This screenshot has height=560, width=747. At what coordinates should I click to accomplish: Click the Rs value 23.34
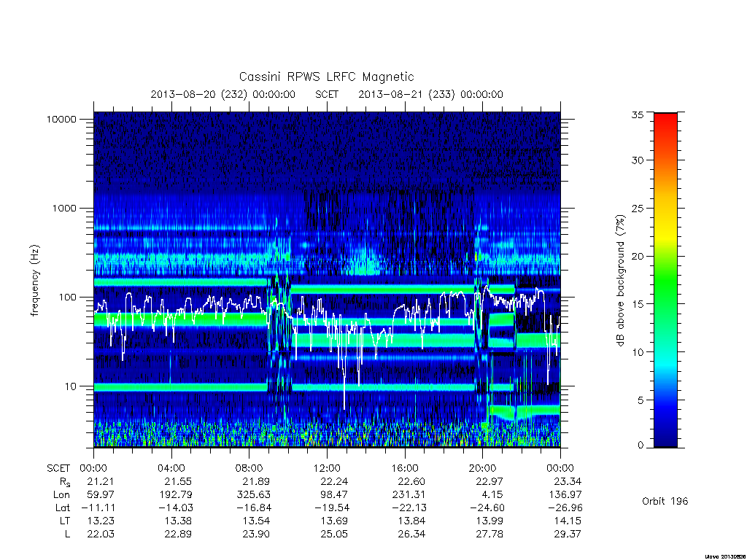tap(568, 481)
